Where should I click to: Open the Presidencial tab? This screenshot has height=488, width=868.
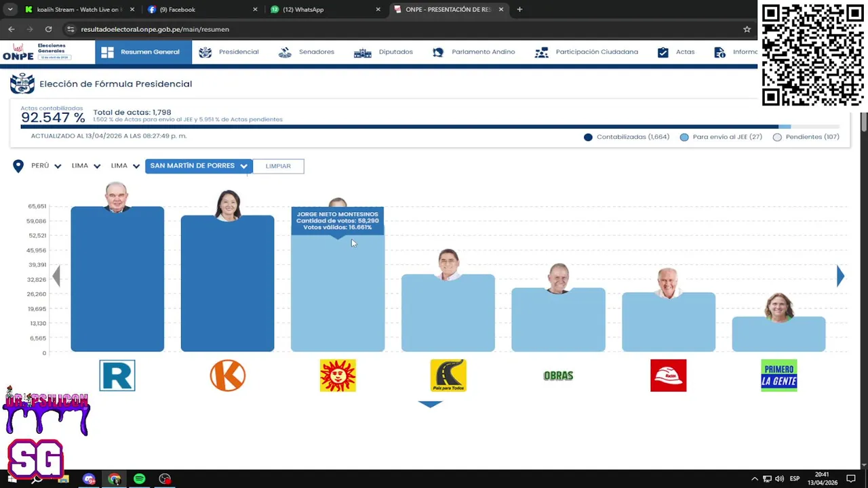tap(229, 52)
